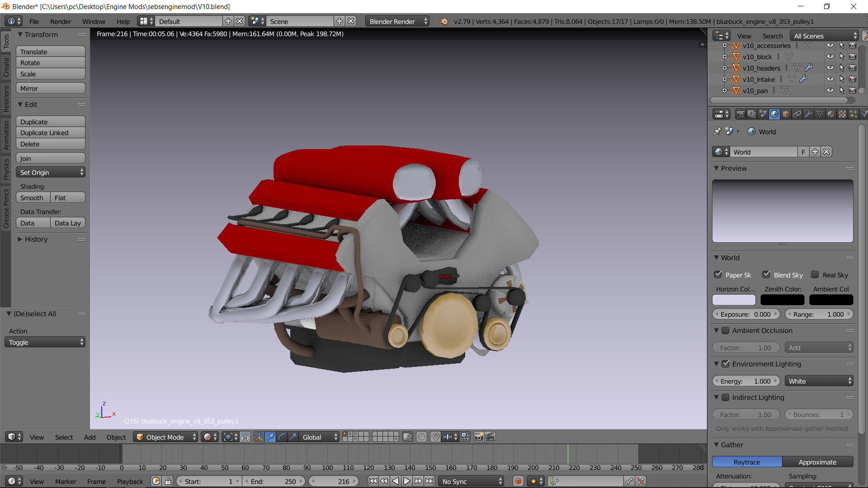The width and height of the screenshot is (868, 488).
Task: Delete the current scene with X icon
Action: click(351, 21)
